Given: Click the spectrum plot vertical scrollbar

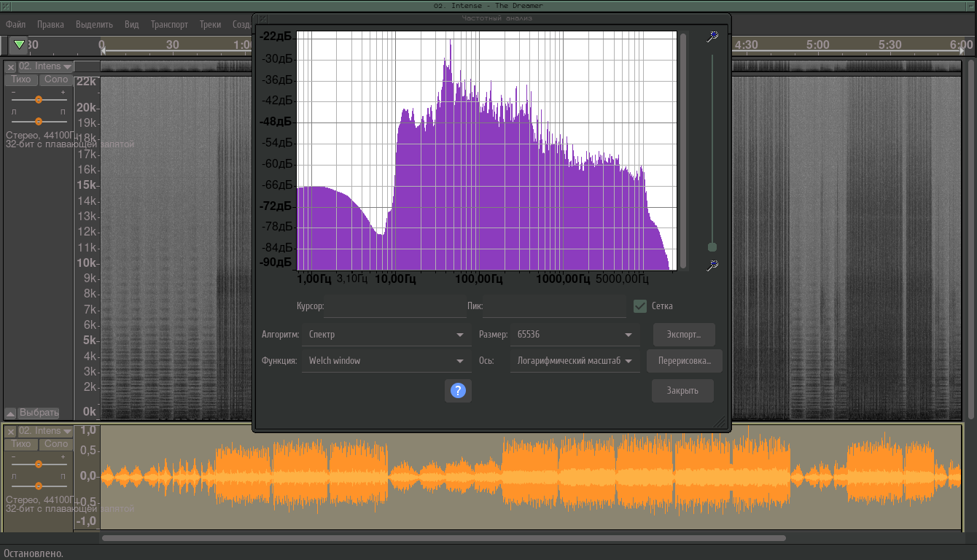Looking at the screenshot, I should coord(683,150).
